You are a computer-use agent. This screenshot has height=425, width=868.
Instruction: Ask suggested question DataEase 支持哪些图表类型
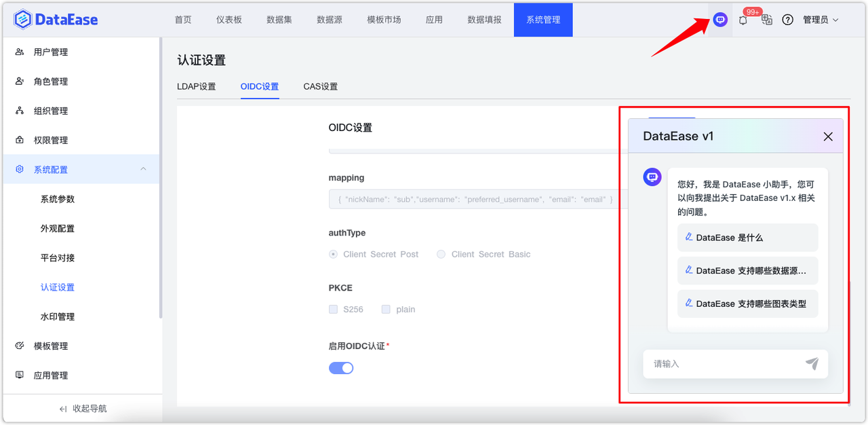point(748,303)
